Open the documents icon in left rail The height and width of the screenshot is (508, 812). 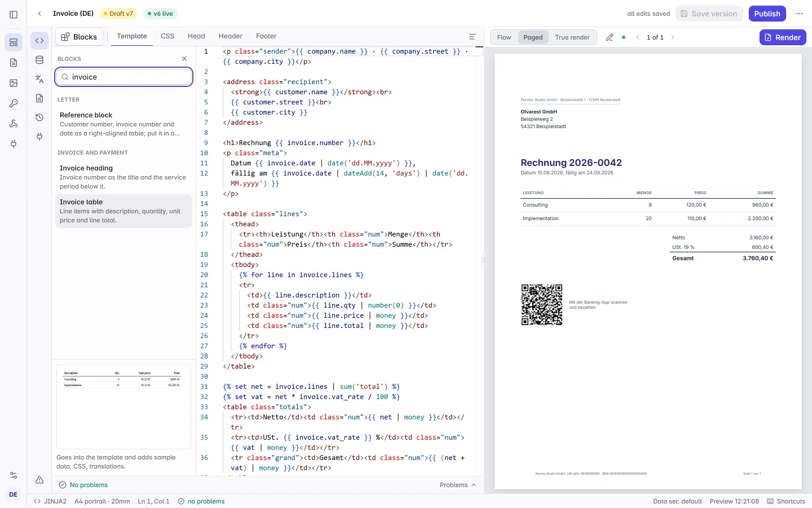point(14,63)
